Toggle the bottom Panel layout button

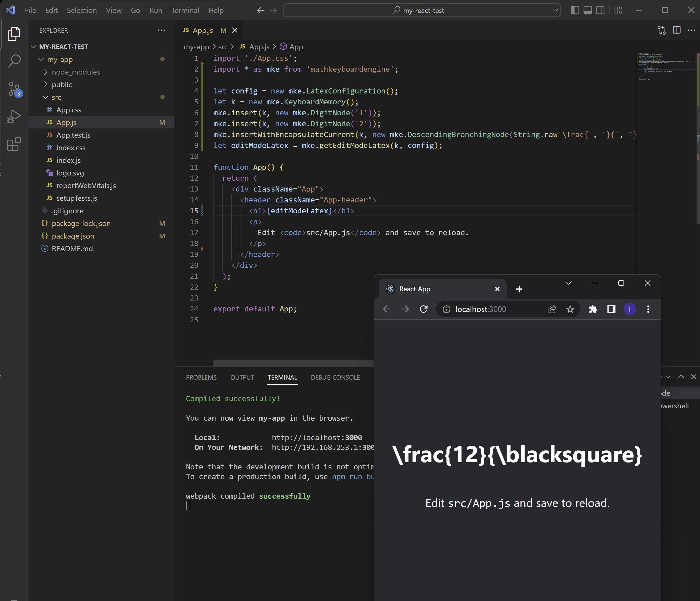[587, 10]
